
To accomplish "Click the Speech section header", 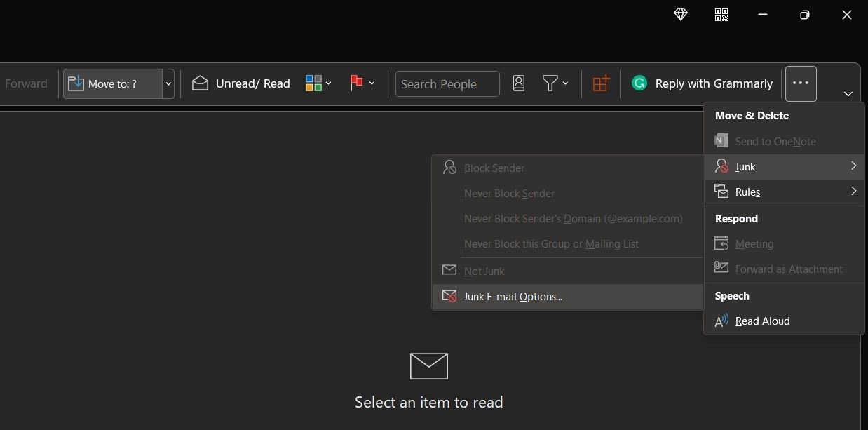I will coord(732,295).
